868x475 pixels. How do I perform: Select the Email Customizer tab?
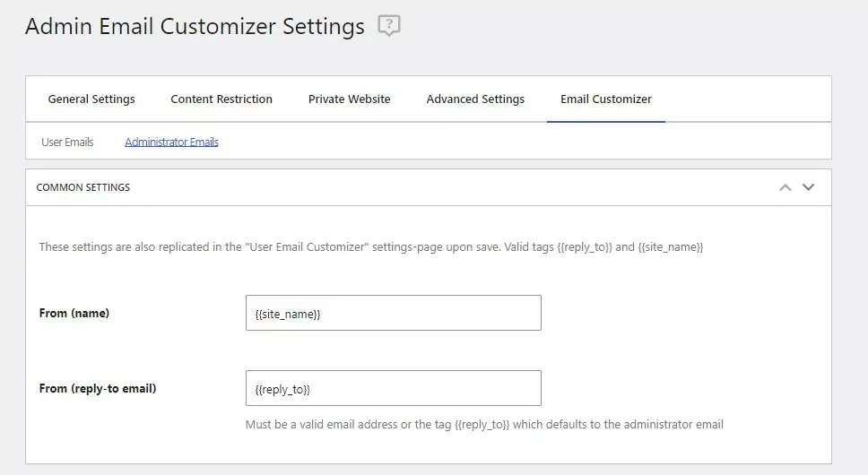pos(606,99)
